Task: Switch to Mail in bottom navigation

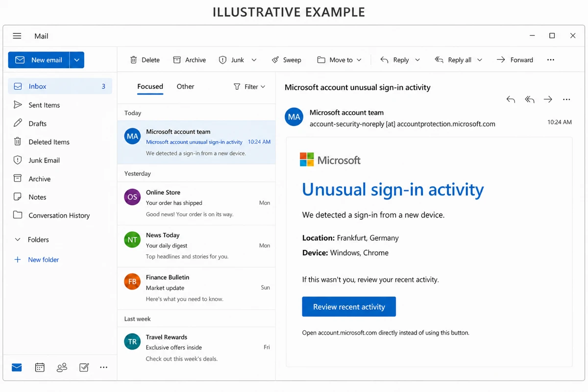Action: point(17,367)
